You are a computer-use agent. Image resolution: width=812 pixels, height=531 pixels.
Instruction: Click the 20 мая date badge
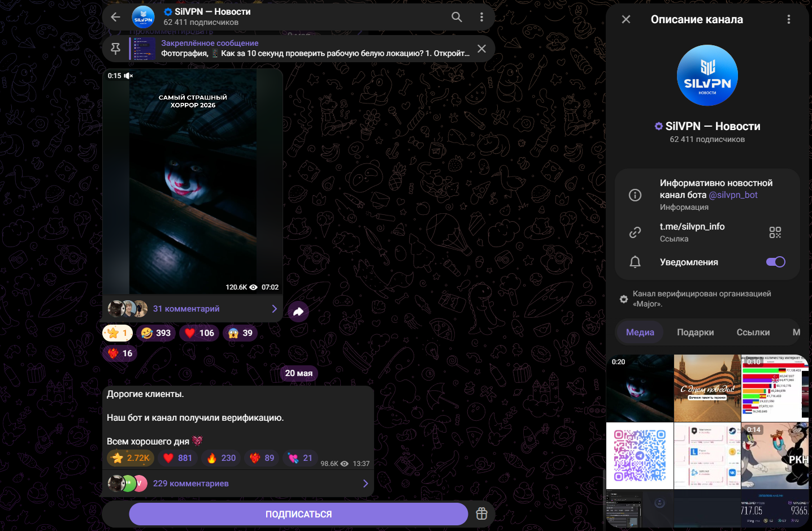298,373
